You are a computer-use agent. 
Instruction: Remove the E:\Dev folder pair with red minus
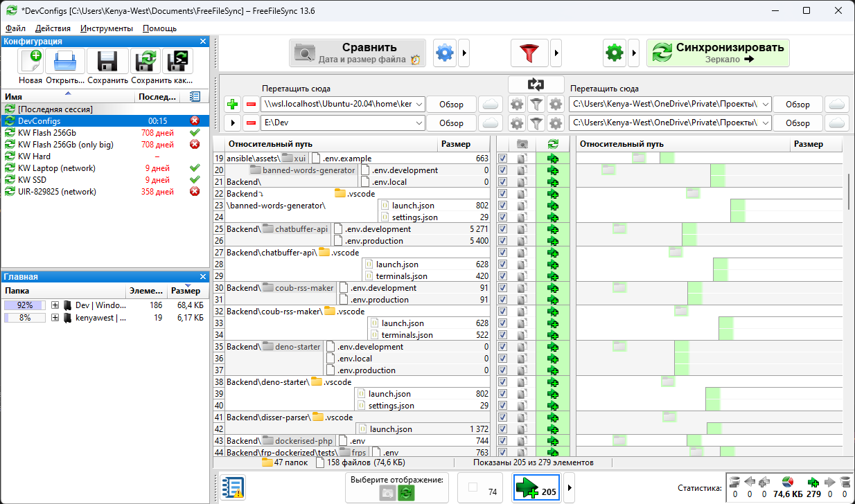tap(251, 123)
